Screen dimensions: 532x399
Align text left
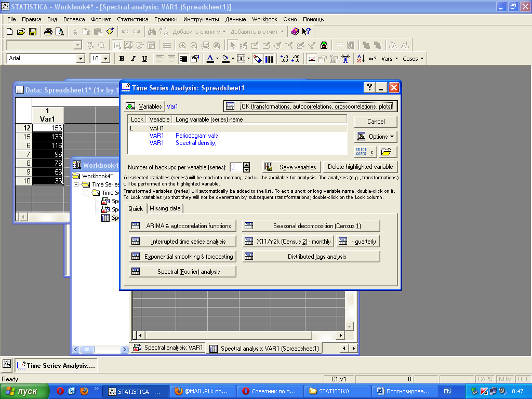[160, 59]
